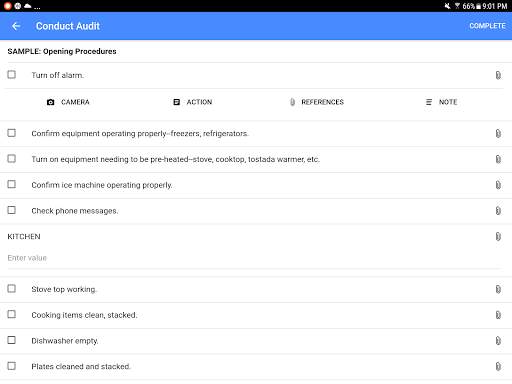Tap the battery status icon
Viewport: 512px width, 384px height.
pos(478,6)
